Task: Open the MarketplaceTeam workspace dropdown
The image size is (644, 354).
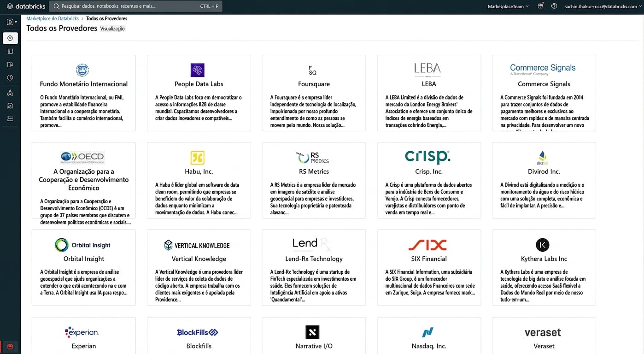Action: (508, 6)
